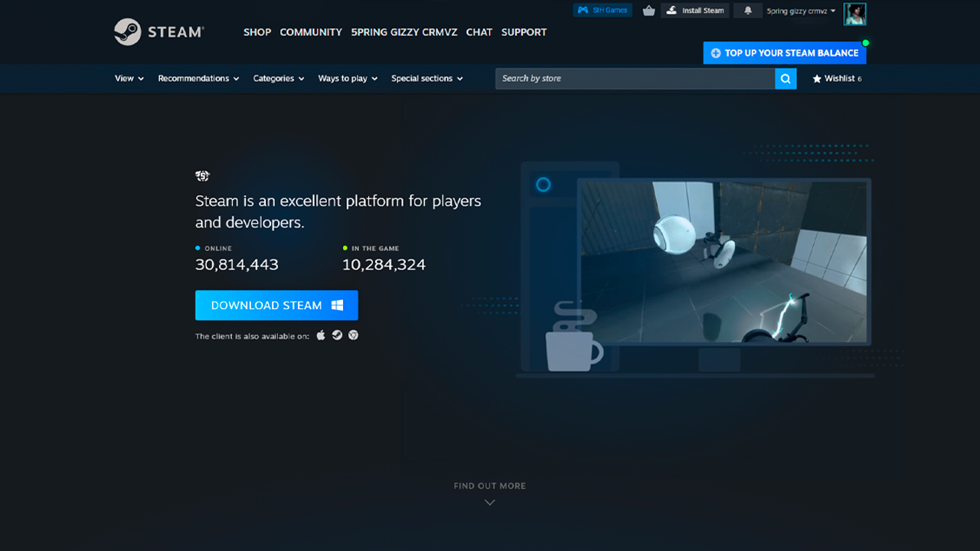Open the Wishlist link

tap(837, 79)
